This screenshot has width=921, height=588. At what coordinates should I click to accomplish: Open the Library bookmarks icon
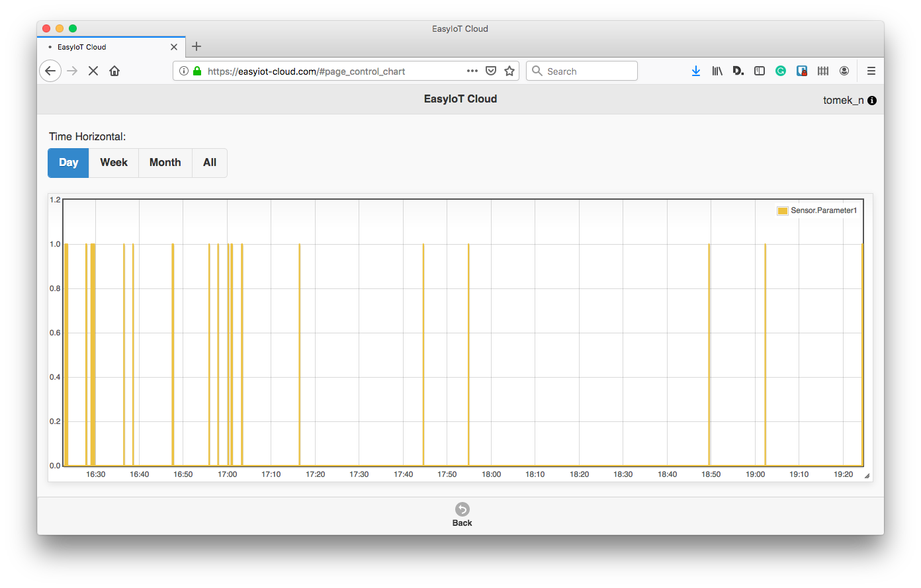[717, 71]
